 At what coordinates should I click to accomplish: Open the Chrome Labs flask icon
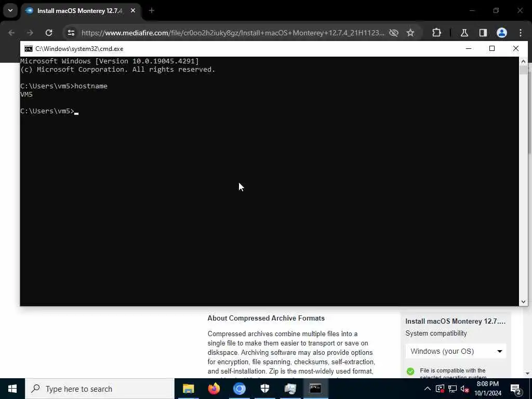(464, 33)
